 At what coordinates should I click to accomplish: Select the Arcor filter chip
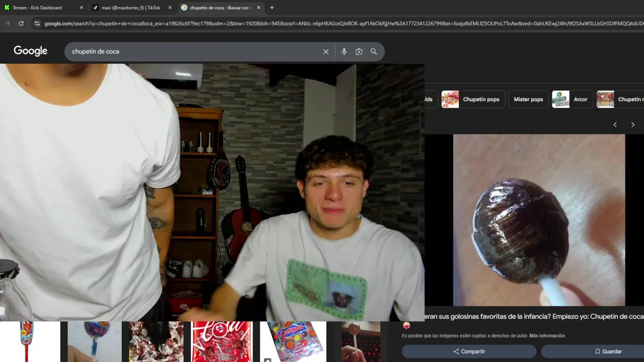[x=572, y=99]
